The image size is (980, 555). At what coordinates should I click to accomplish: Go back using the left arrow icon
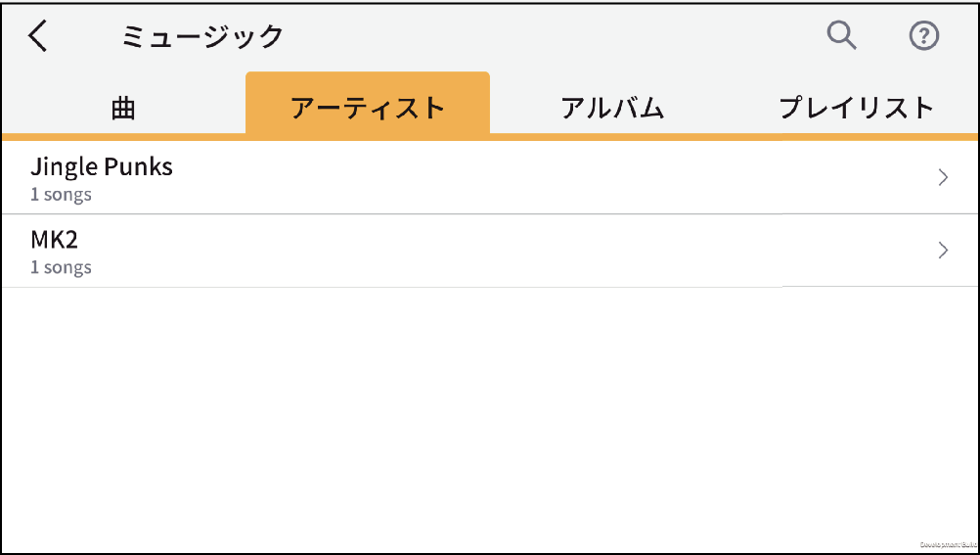[x=37, y=36]
